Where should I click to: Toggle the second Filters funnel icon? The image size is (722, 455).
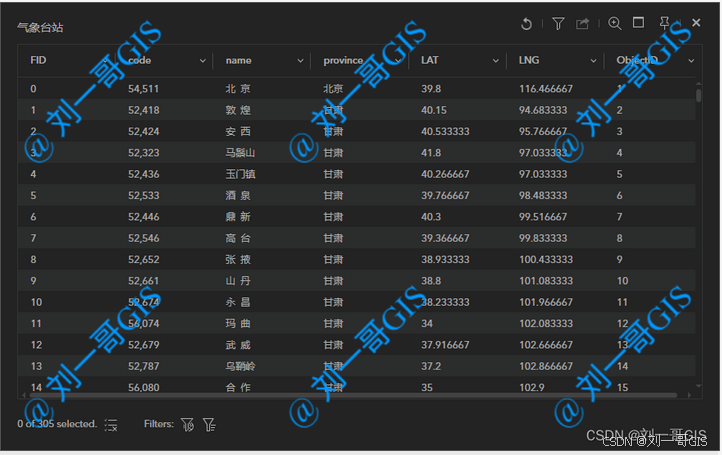[x=209, y=425]
